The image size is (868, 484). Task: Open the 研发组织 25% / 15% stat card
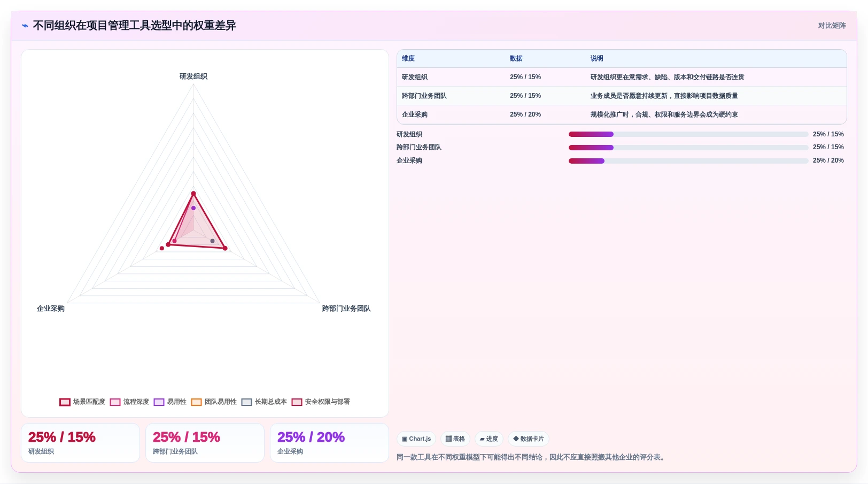tap(80, 443)
